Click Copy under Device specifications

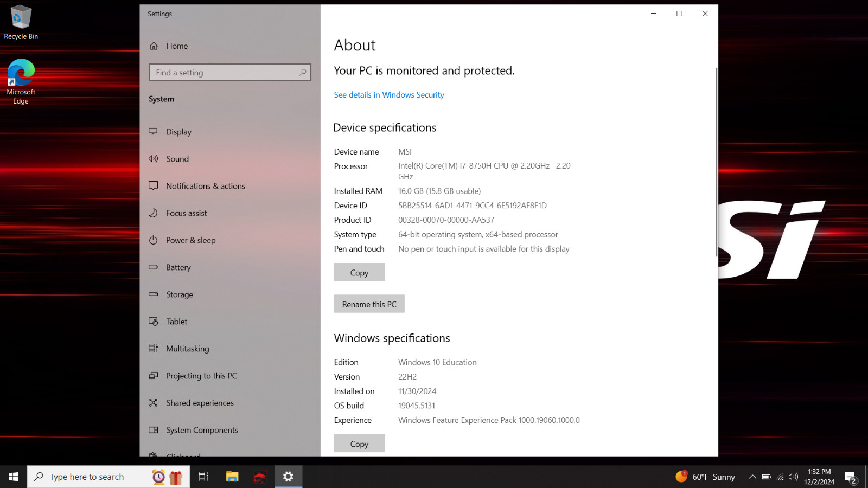coord(360,272)
